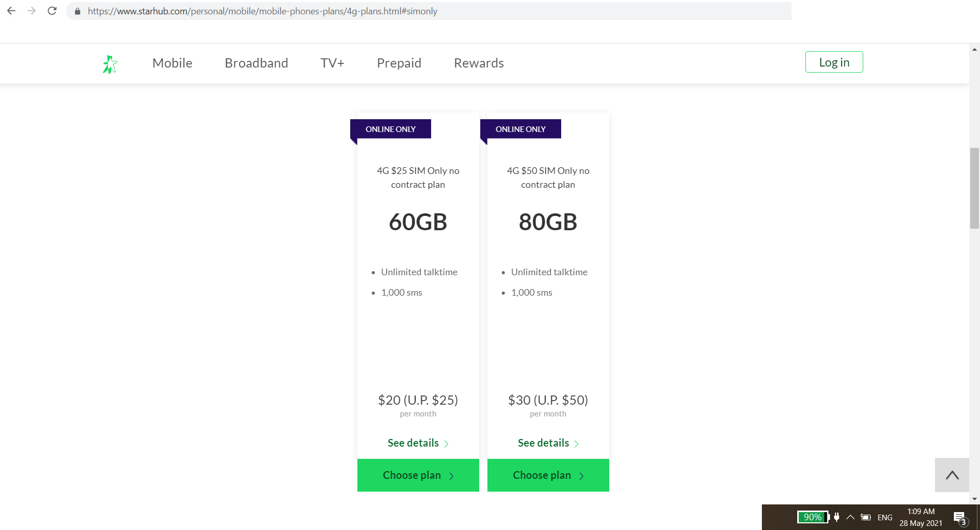Open the notification center icon
980x530 pixels.
961,518
